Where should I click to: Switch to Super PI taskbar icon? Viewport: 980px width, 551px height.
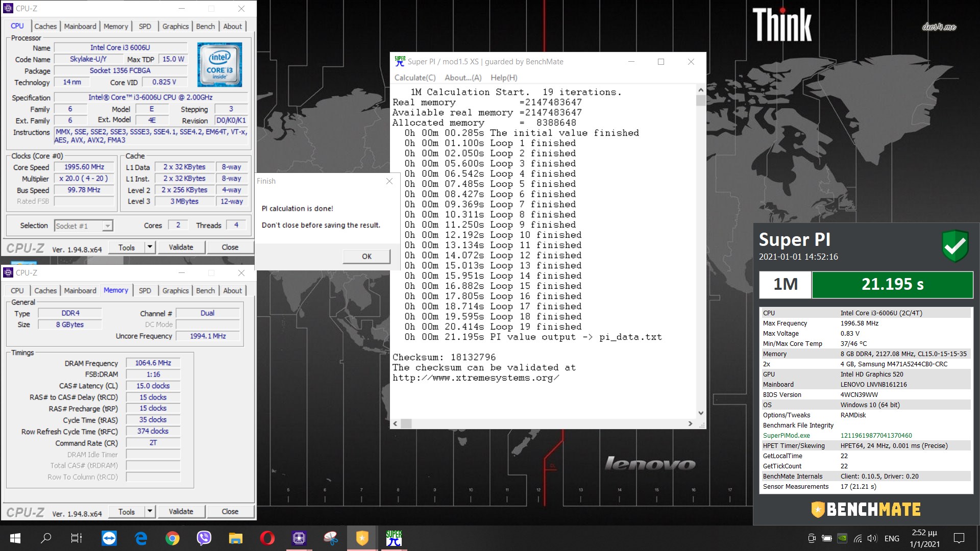[x=394, y=538]
